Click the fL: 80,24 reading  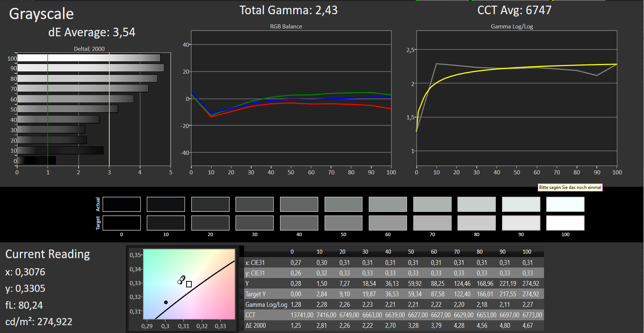[24, 305]
